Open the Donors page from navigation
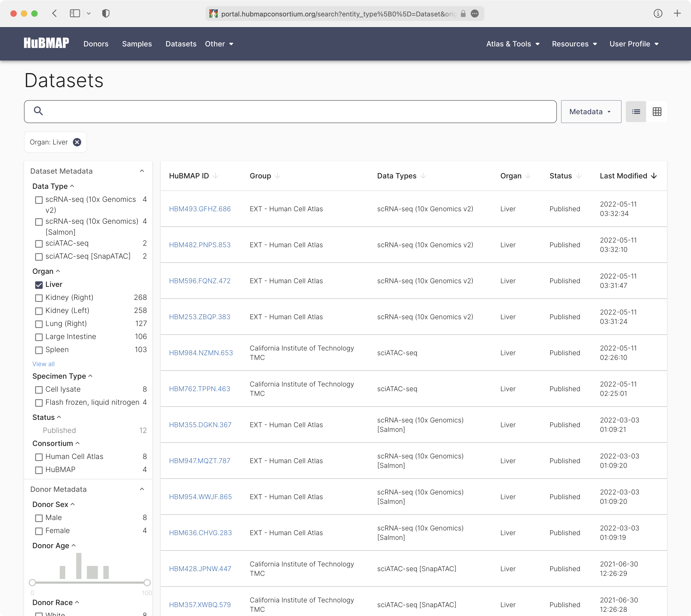 (x=96, y=44)
